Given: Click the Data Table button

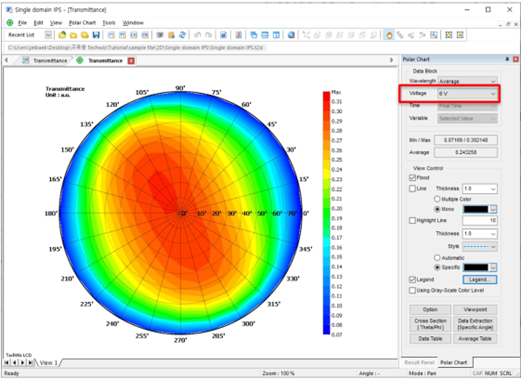Looking at the screenshot, I should 430,339.
